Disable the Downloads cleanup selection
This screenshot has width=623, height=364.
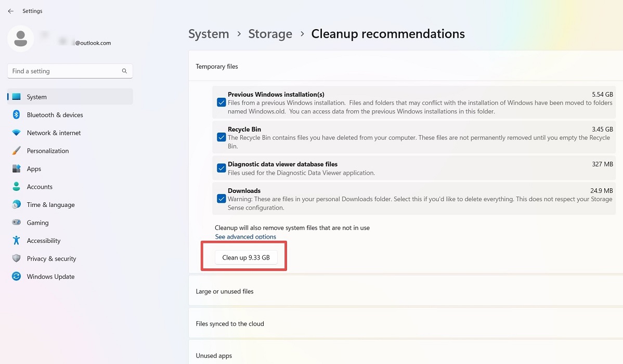(x=221, y=198)
